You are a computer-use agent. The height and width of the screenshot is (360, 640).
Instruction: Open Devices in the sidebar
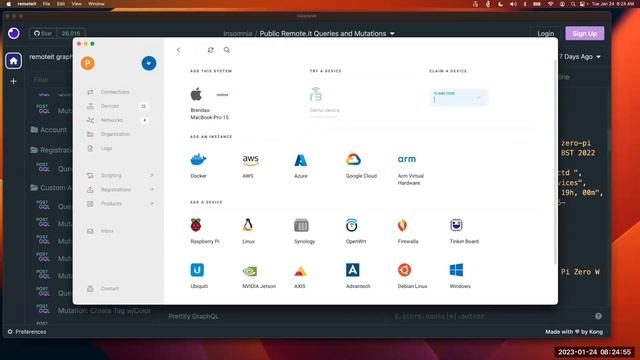coord(110,106)
